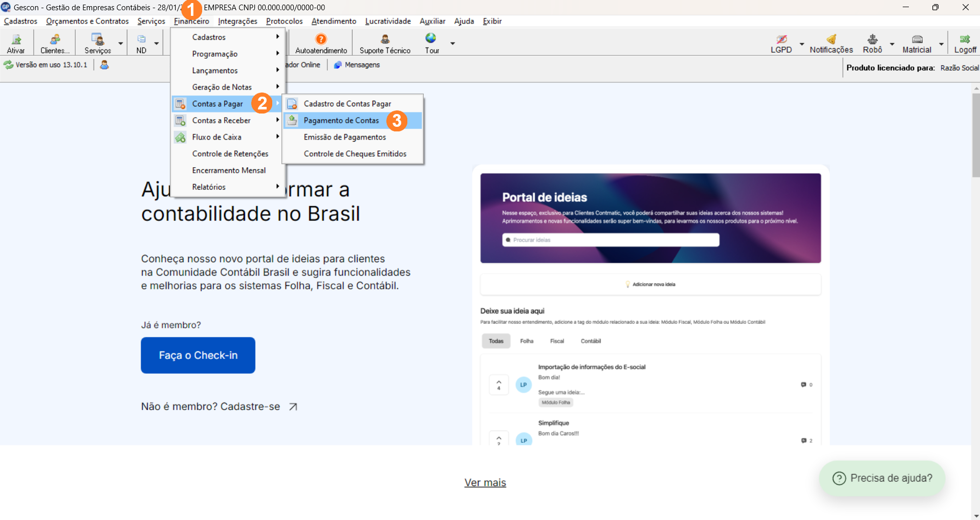Open the Lucratividade menu
The image size is (980, 520).
[388, 21]
